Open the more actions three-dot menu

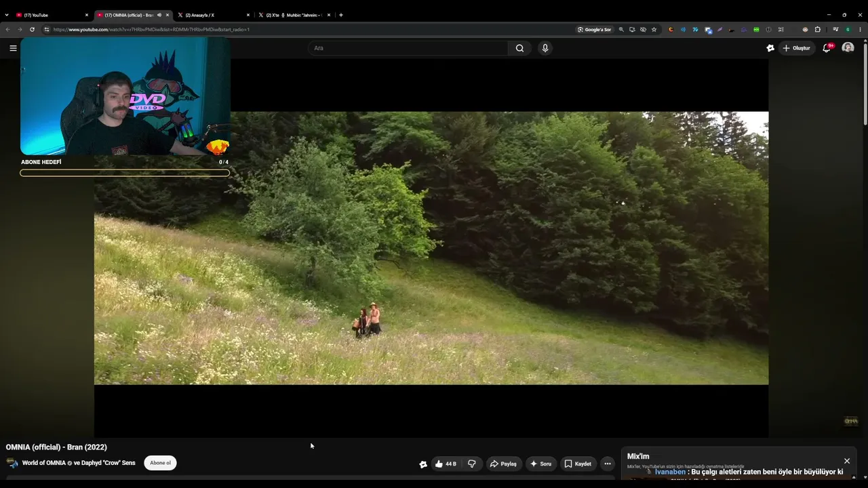608,464
